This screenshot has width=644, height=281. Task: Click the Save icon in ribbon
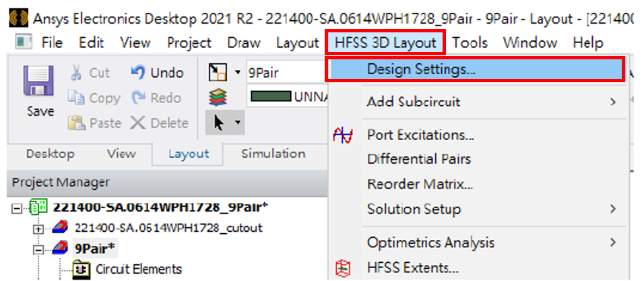click(x=40, y=80)
